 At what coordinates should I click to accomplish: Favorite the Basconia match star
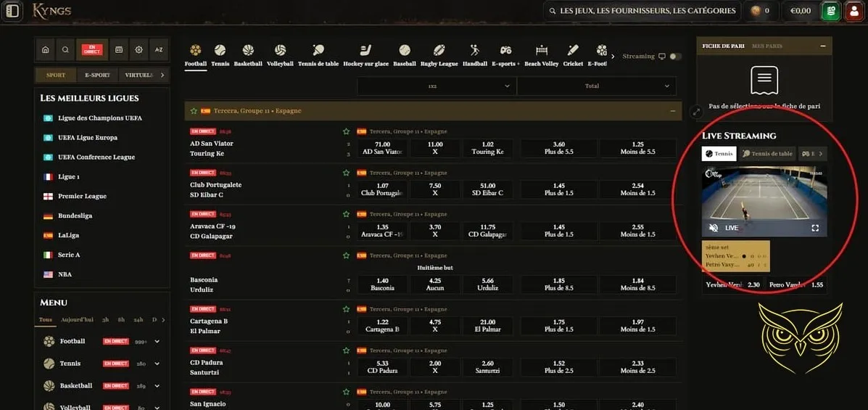tap(346, 255)
